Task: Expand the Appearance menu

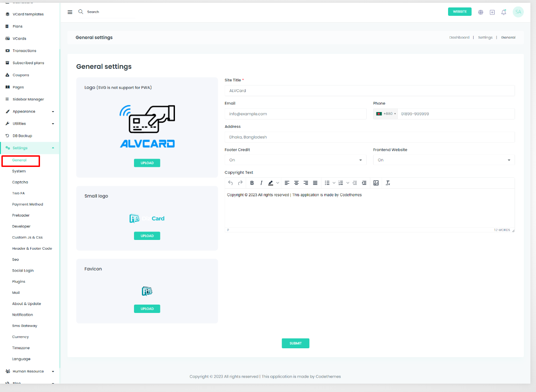Action: 30,112
